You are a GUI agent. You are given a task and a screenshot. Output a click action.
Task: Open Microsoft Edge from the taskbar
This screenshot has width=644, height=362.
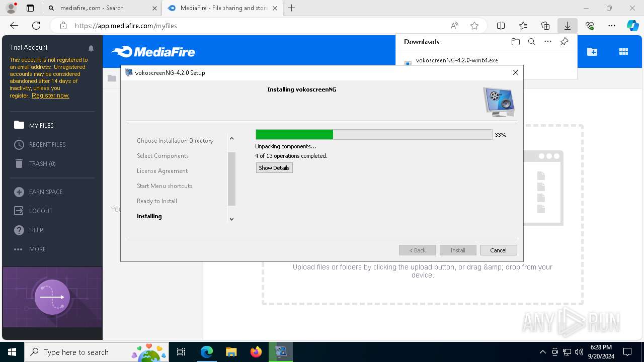click(207, 352)
